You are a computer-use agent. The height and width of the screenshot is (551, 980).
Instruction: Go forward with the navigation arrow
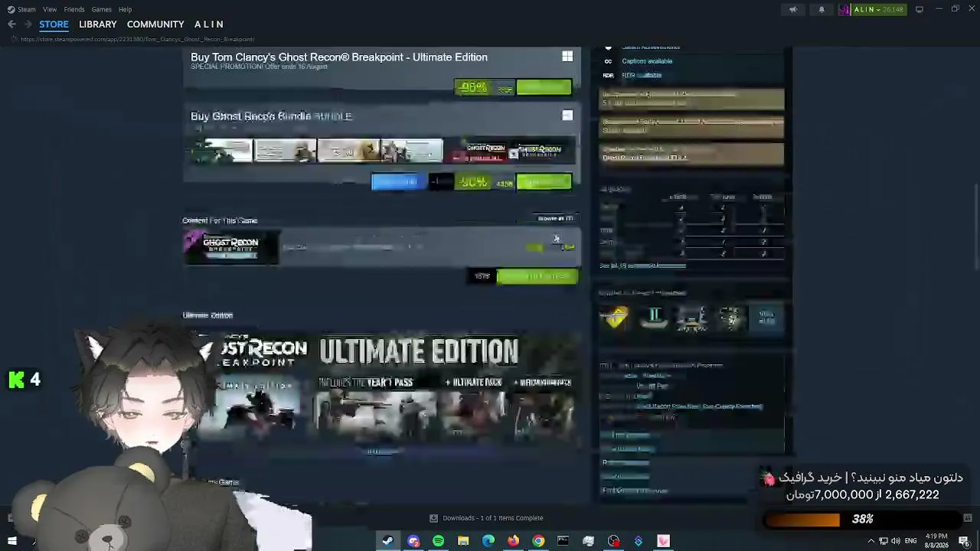tap(27, 24)
